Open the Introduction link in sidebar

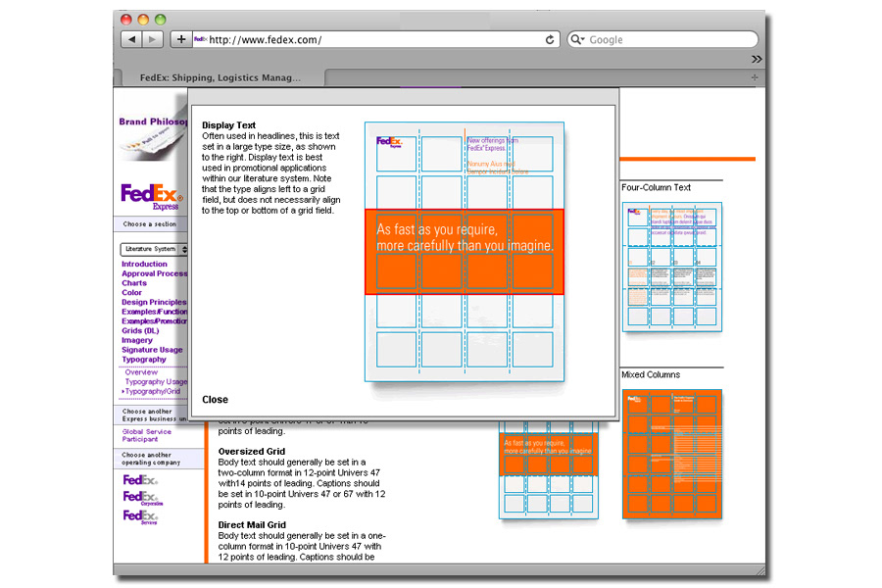click(x=145, y=264)
